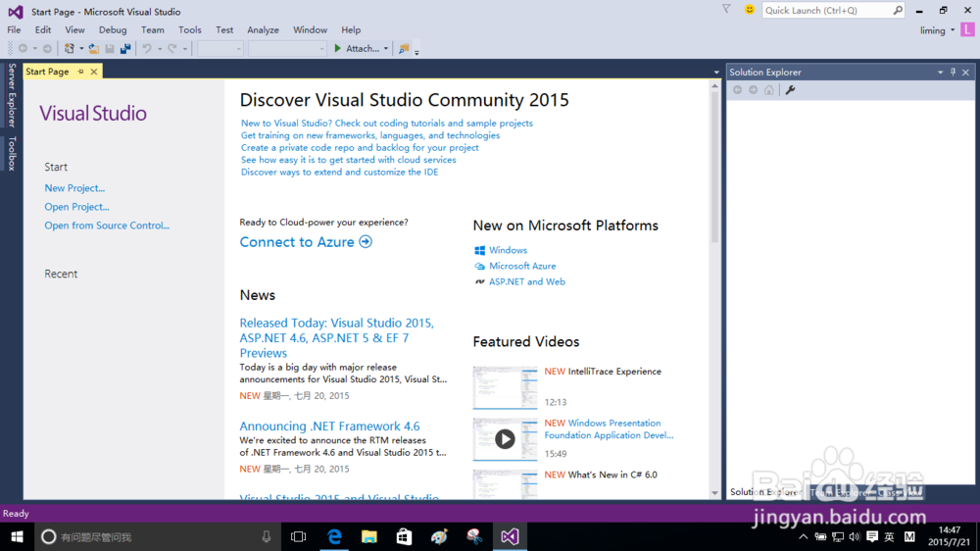Open the Toolbox side tab
This screenshot has width=980, height=551.
tap(11, 153)
